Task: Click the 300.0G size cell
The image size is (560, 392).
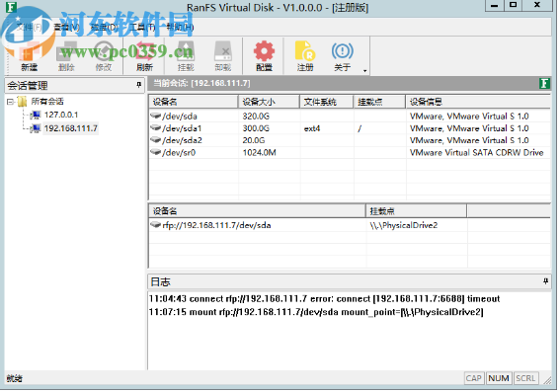Action: [x=256, y=128]
